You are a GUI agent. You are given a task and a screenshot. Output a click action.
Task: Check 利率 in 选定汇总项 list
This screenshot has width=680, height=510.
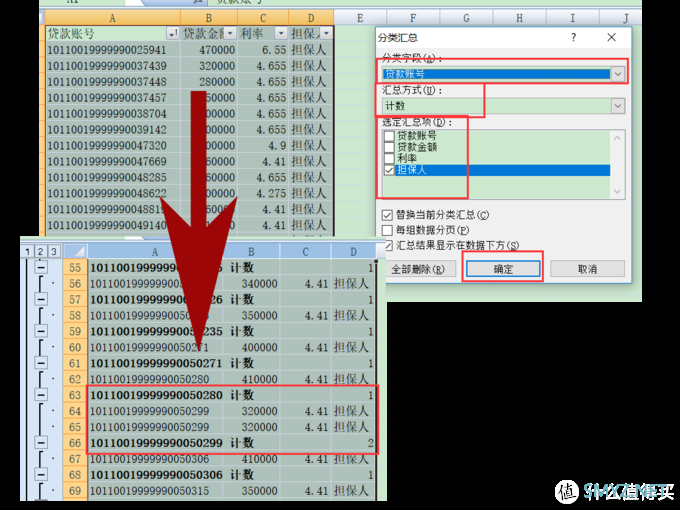point(389,158)
